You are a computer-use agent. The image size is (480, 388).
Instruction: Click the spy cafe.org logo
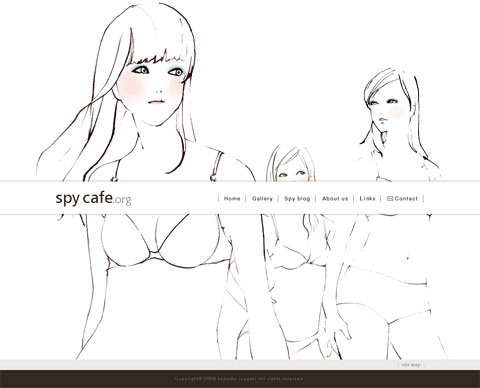pyautogui.click(x=93, y=199)
